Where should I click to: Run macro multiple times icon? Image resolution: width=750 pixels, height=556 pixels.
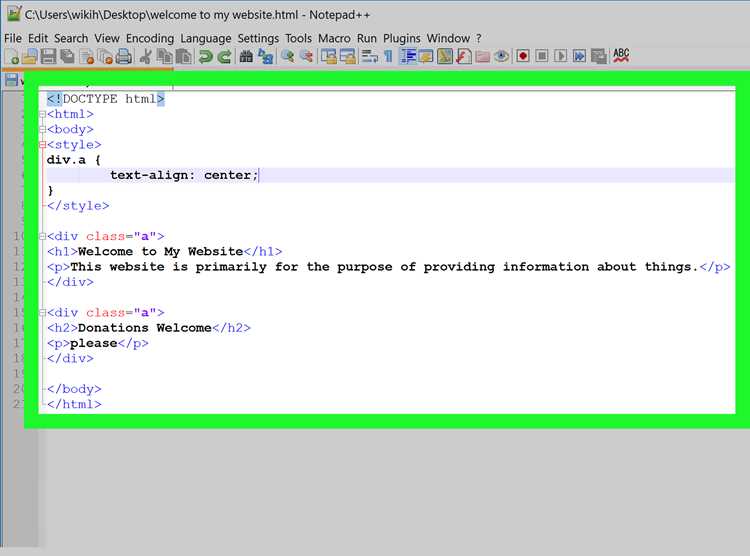579,56
